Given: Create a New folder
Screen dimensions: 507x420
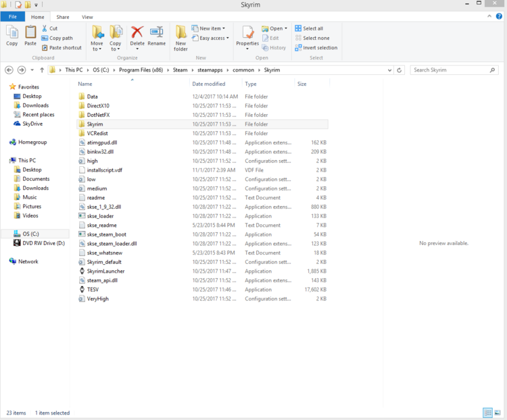Looking at the screenshot, I should [180, 38].
